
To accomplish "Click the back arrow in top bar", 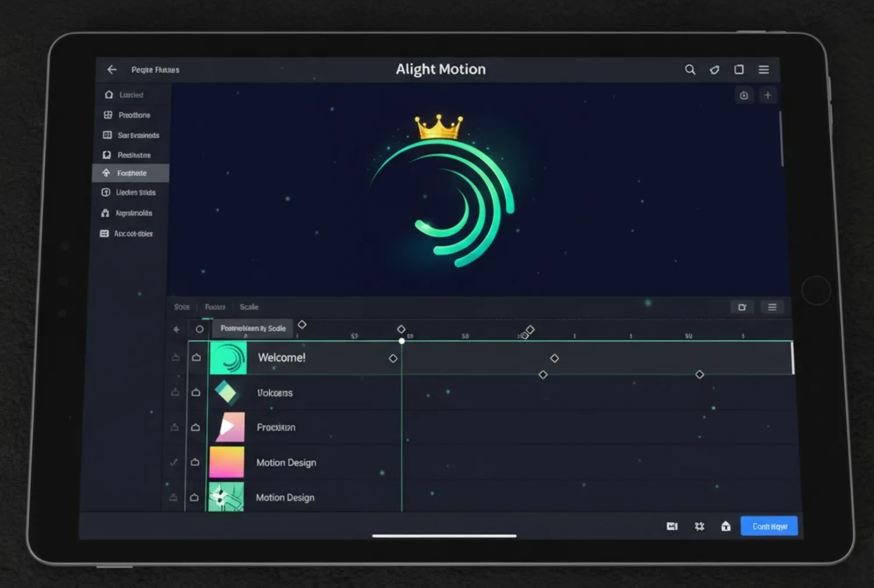I will [112, 69].
